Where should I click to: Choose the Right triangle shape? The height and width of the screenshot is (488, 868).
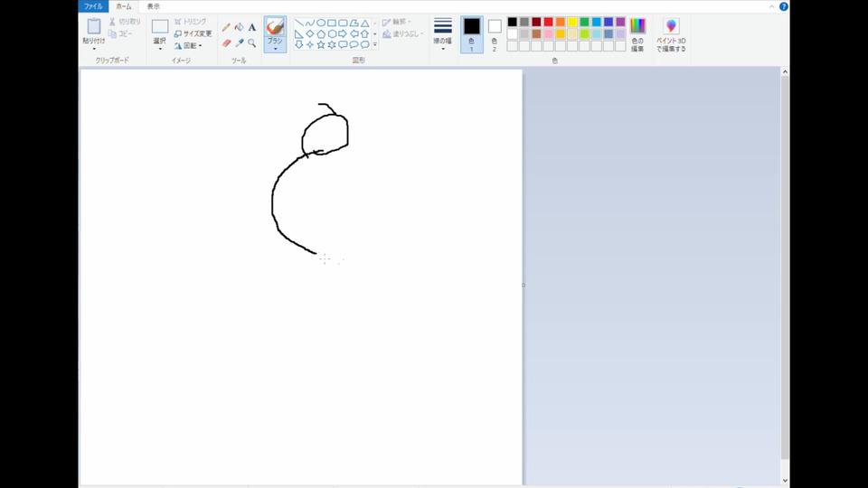(x=299, y=33)
